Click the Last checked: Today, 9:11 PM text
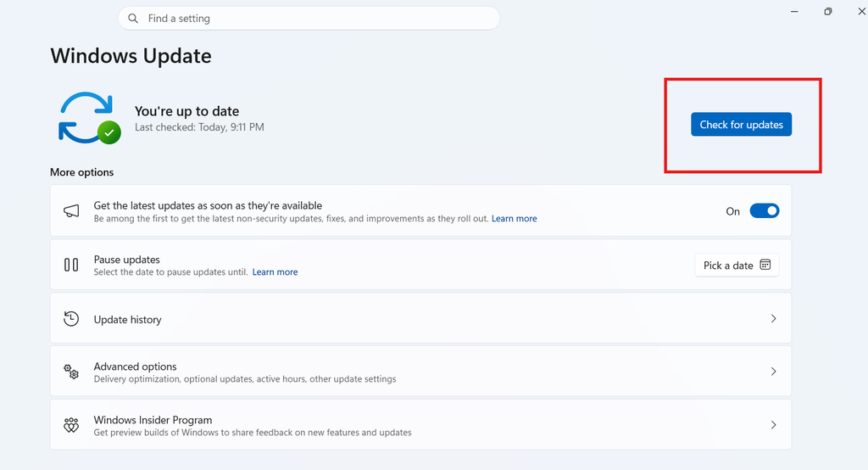 [x=199, y=127]
